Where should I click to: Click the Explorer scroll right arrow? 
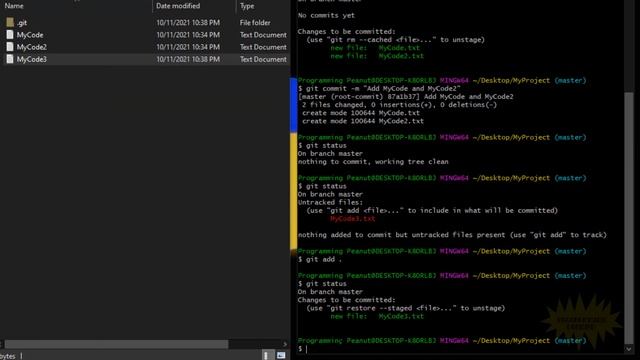285,344
